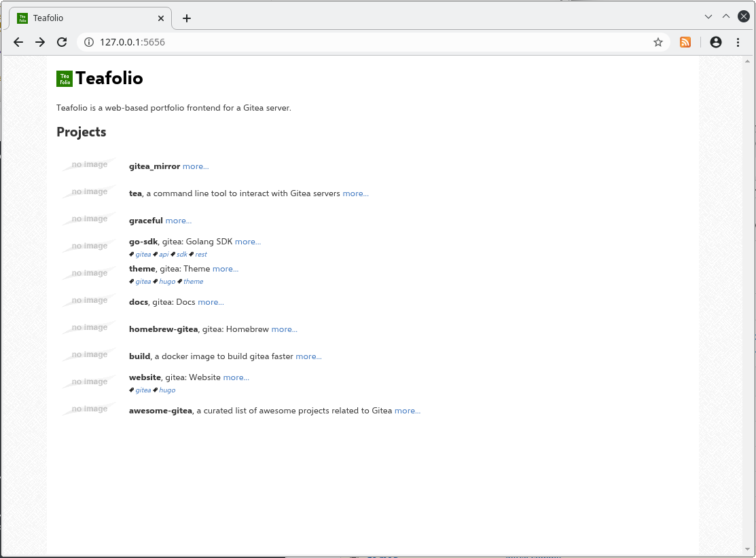Click the gitea tag under go-sdk

point(143,255)
